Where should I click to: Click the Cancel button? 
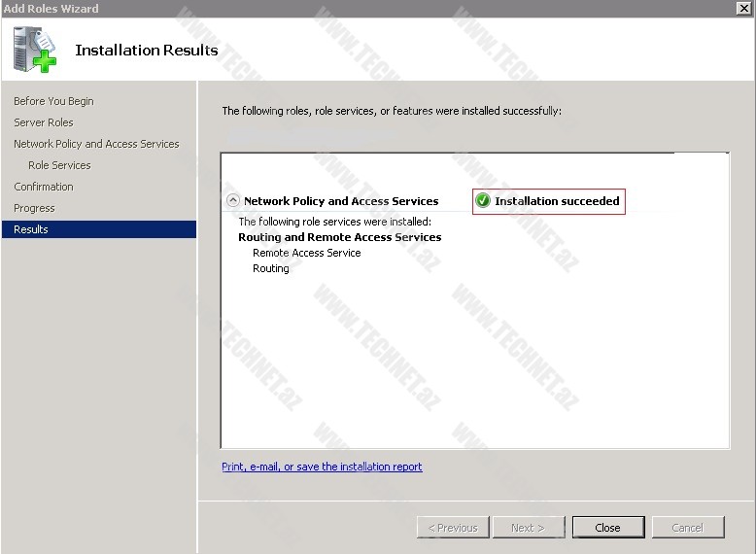pyautogui.click(x=687, y=528)
